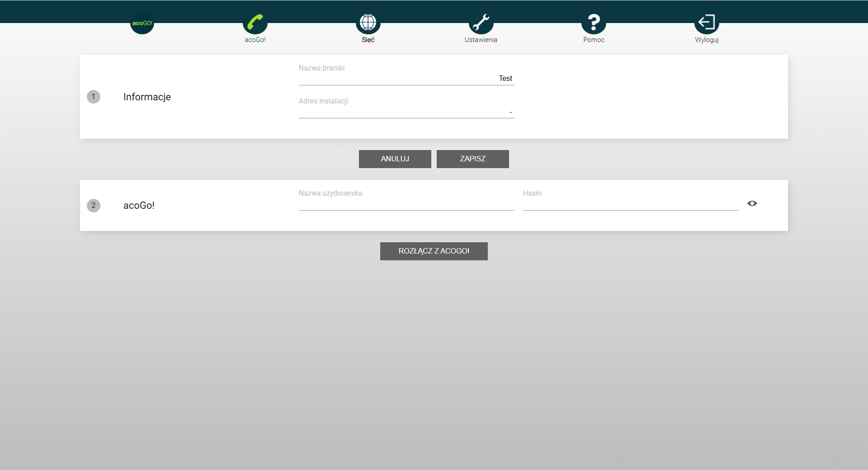Click the ROZŁĄCZ Z ACOGO! button
This screenshot has width=868, height=470.
(x=434, y=251)
